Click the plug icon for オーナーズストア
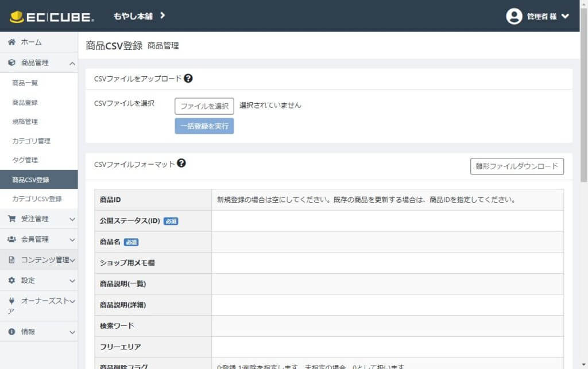The image size is (588, 369). 11,301
